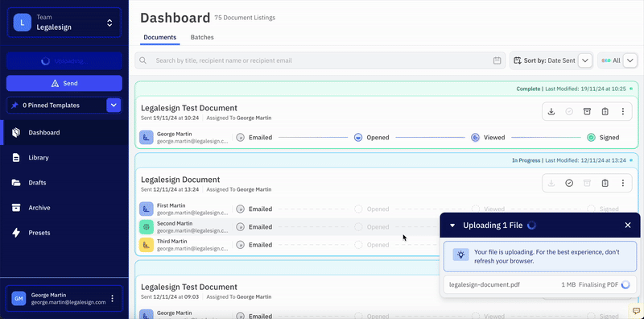Download the first Legalesign Test Document
The height and width of the screenshot is (319, 644).
tap(551, 111)
